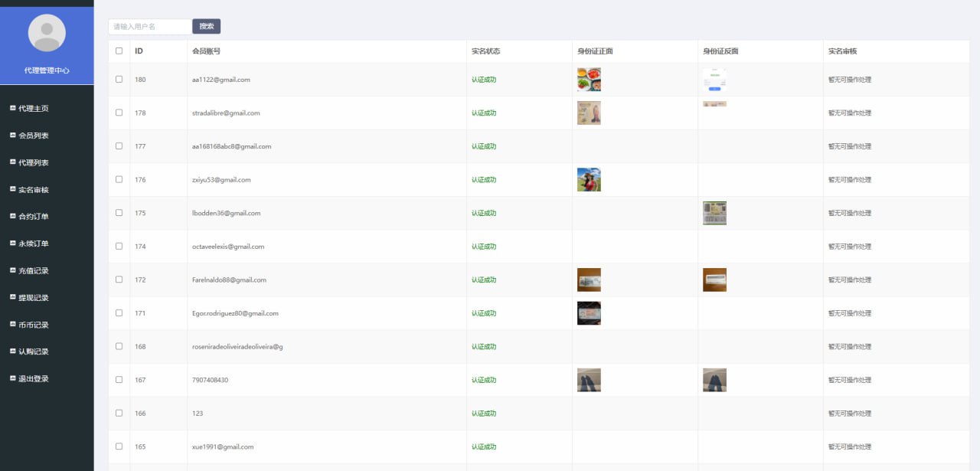This screenshot has height=471, width=980.
Task: Focus the username search input field
Action: pos(149,27)
